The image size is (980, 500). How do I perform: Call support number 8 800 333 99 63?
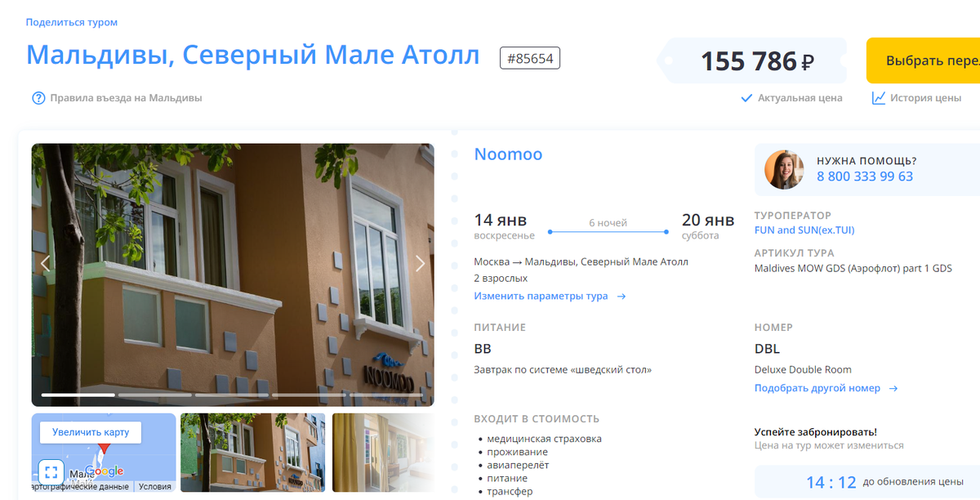(865, 176)
